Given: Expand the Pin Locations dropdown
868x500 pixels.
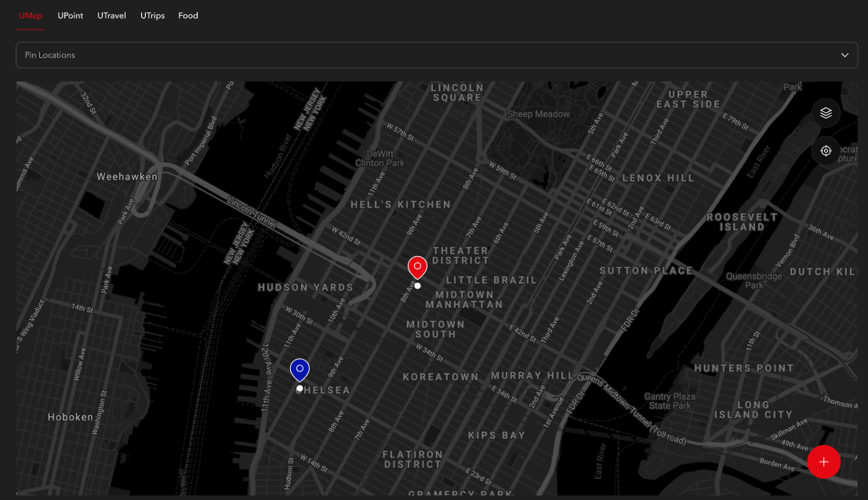Looking at the screenshot, I should coord(437,56).
